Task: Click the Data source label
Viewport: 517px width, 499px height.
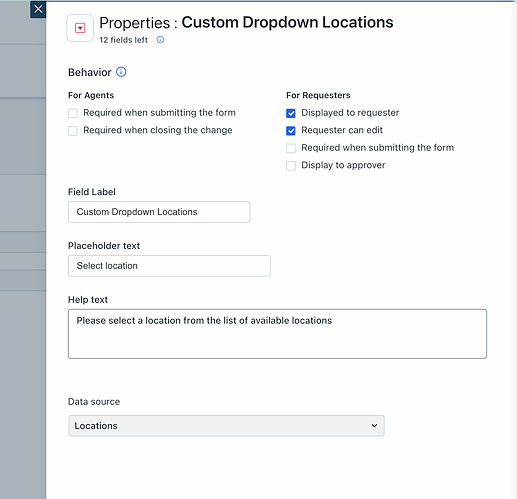Action: [94, 402]
